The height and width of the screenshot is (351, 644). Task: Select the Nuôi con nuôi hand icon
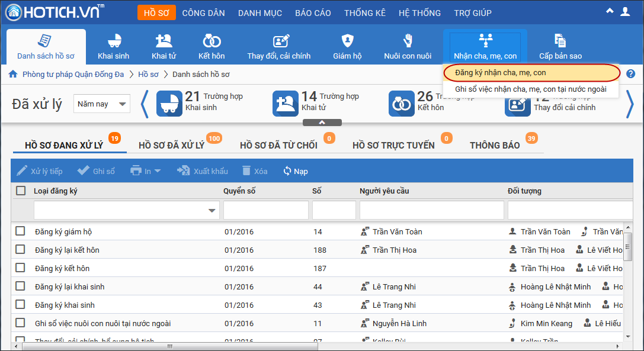[x=408, y=41]
